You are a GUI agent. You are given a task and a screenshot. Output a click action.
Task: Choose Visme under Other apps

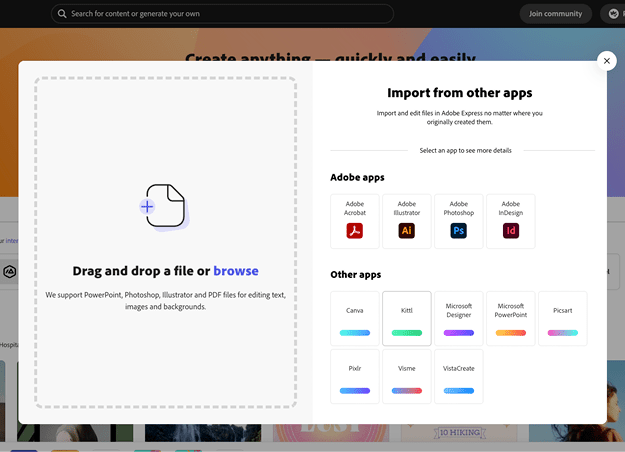[x=407, y=376]
